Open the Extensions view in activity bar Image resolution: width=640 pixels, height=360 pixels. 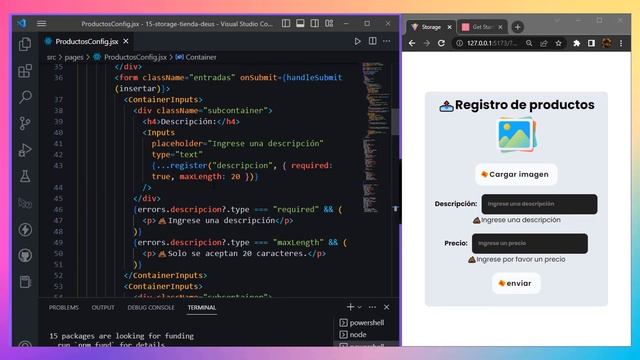tap(25, 71)
